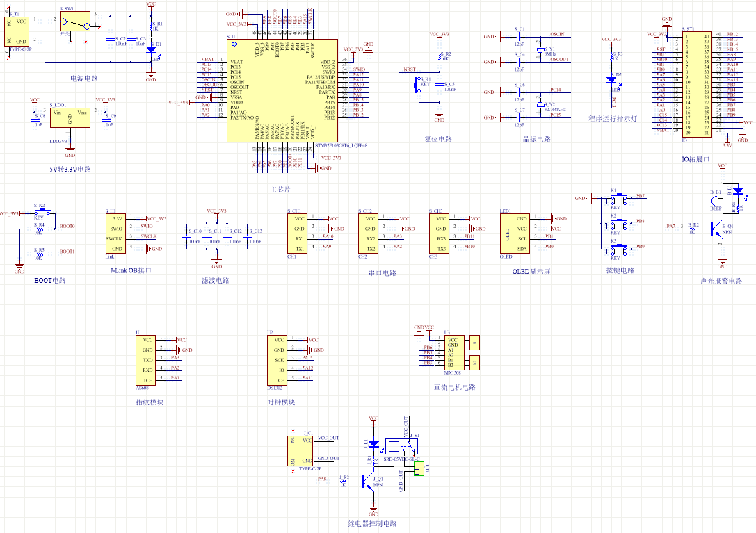Image resolution: width=756 pixels, height=533 pixels.
Task: Click the 'OLED显示屏' section label
Action: [531, 272]
